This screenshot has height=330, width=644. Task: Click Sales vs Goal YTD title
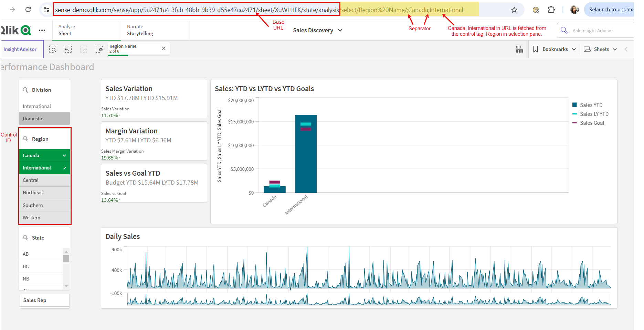(x=133, y=173)
